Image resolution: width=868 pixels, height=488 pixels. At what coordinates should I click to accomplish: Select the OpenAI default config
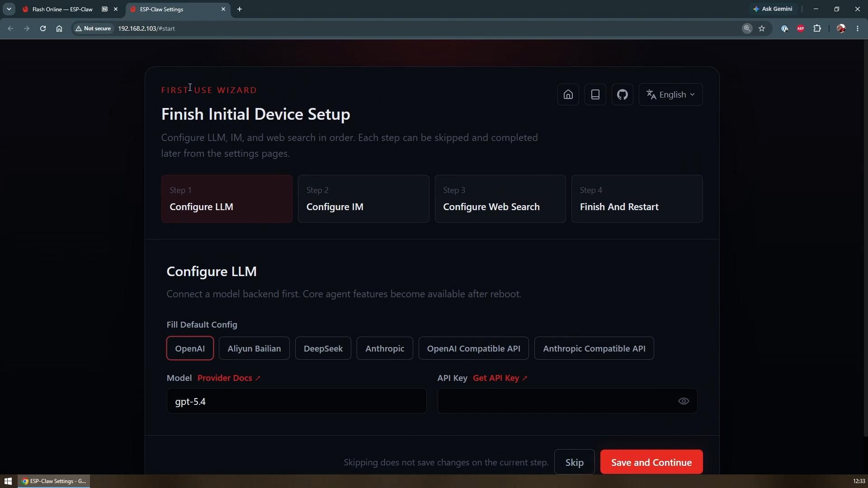(190, 348)
